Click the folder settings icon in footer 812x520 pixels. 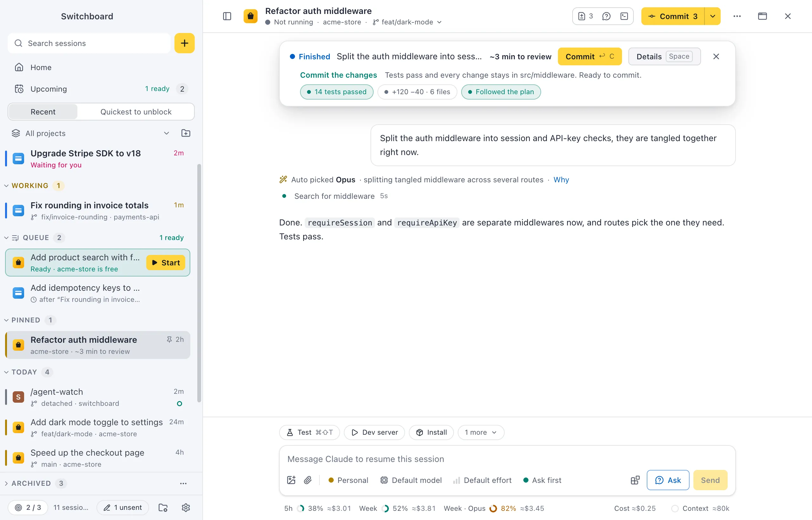click(163, 507)
